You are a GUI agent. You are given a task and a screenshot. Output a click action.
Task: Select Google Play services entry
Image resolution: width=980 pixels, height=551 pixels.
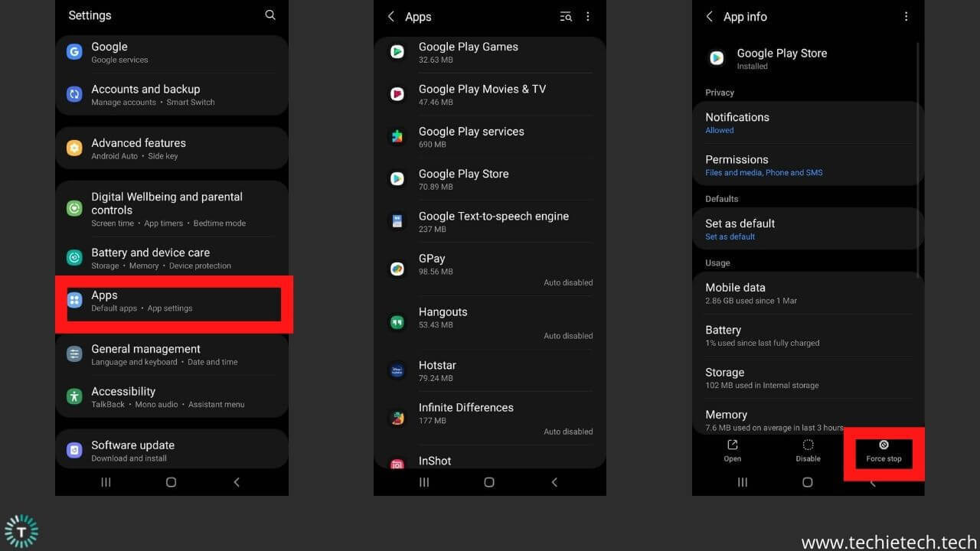(490, 137)
